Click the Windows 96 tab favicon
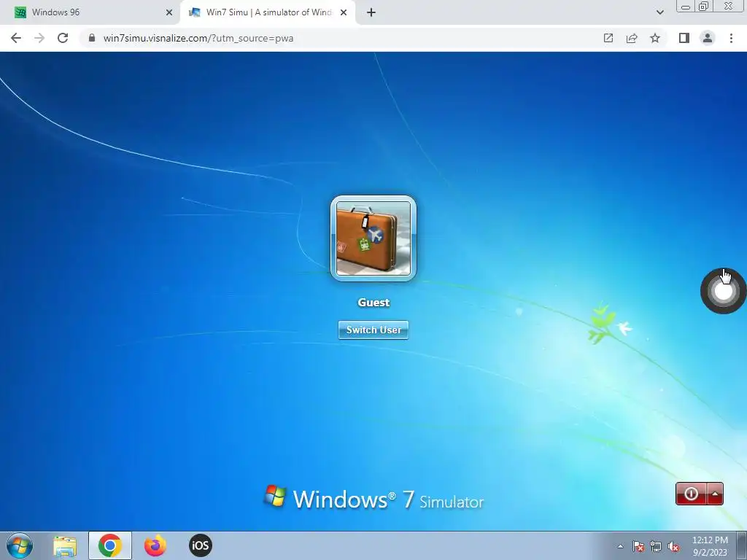This screenshot has width=747, height=560. point(20,12)
